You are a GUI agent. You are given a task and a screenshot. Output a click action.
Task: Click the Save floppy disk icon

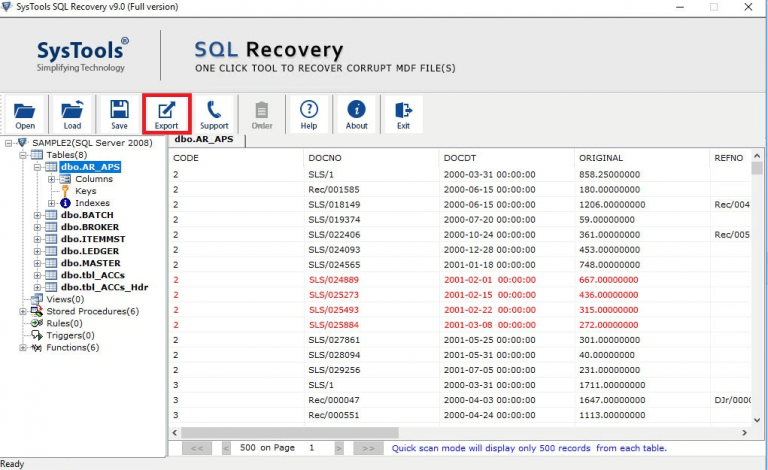pos(119,109)
